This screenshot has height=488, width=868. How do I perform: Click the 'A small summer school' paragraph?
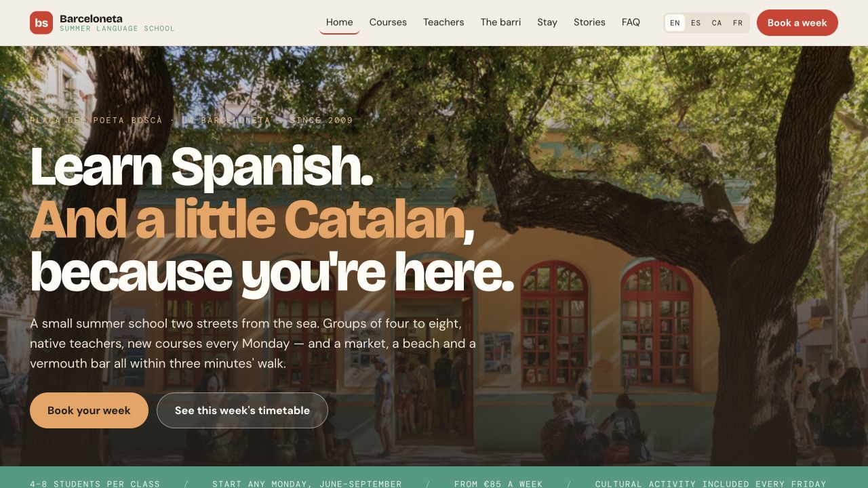click(x=253, y=344)
